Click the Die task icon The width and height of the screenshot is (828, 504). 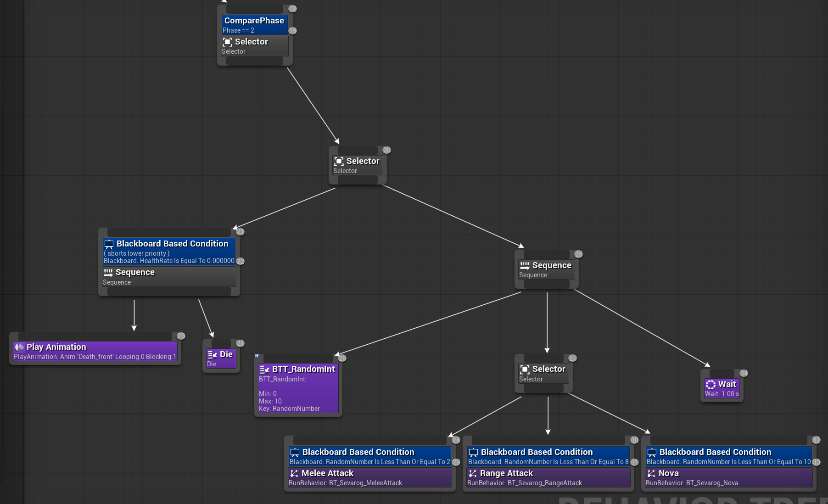tap(212, 355)
